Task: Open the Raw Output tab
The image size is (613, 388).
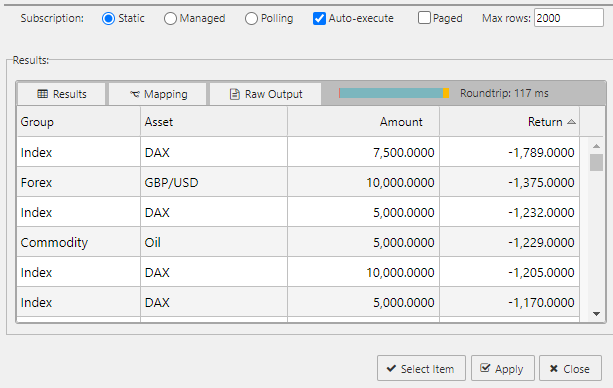Action: (x=265, y=94)
